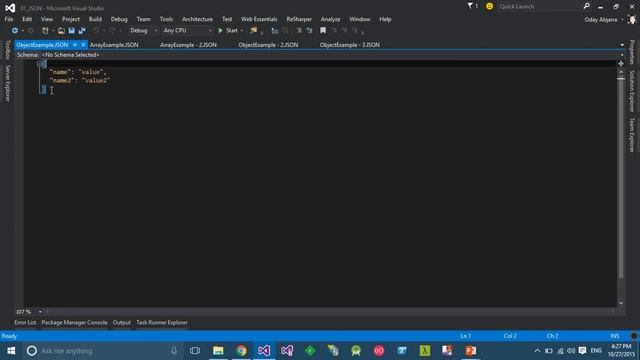Open the Edit menu
Image resolution: width=640 pixels, height=360 pixels.
(27, 19)
